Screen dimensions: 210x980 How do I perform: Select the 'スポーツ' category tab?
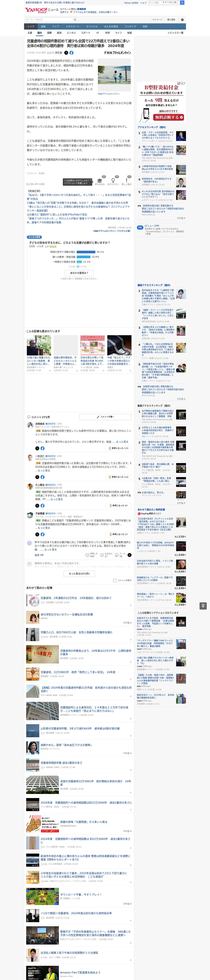pos(85,33)
